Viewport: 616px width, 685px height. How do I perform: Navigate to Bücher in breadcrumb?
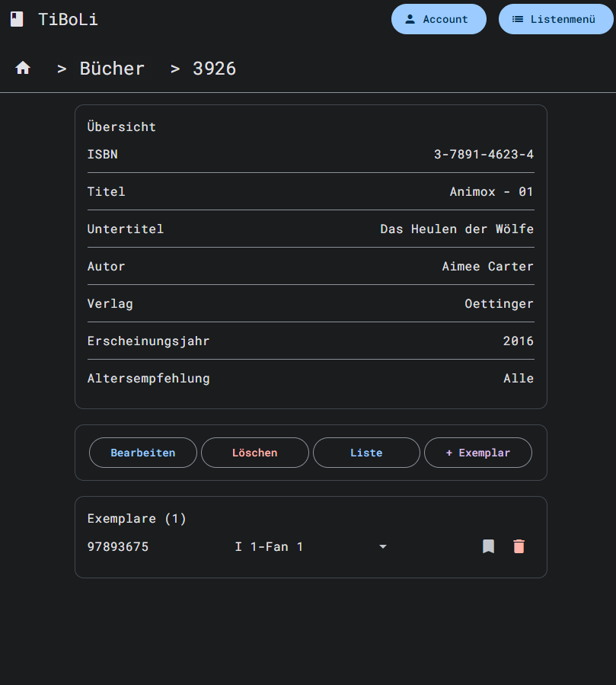click(112, 69)
